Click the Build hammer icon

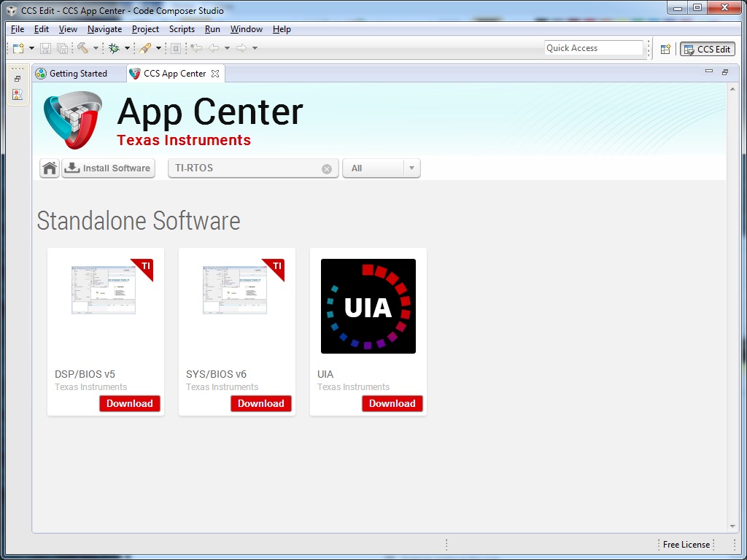[x=83, y=48]
